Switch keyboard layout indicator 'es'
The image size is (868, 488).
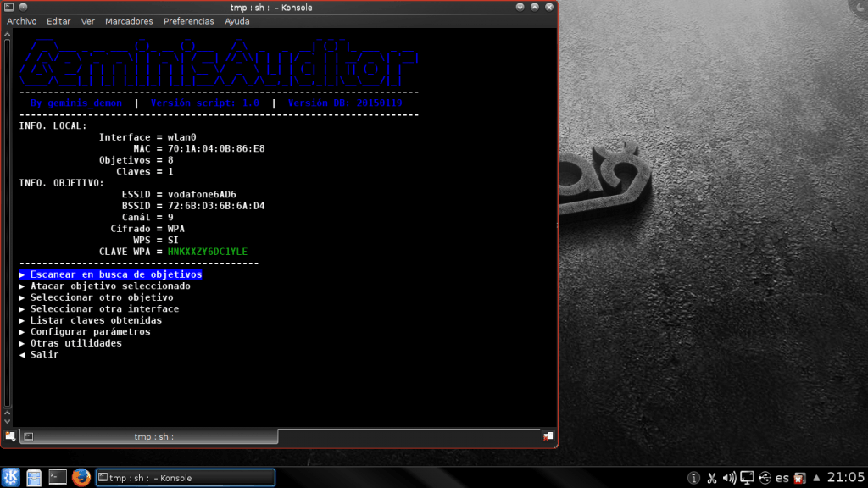pos(782,478)
